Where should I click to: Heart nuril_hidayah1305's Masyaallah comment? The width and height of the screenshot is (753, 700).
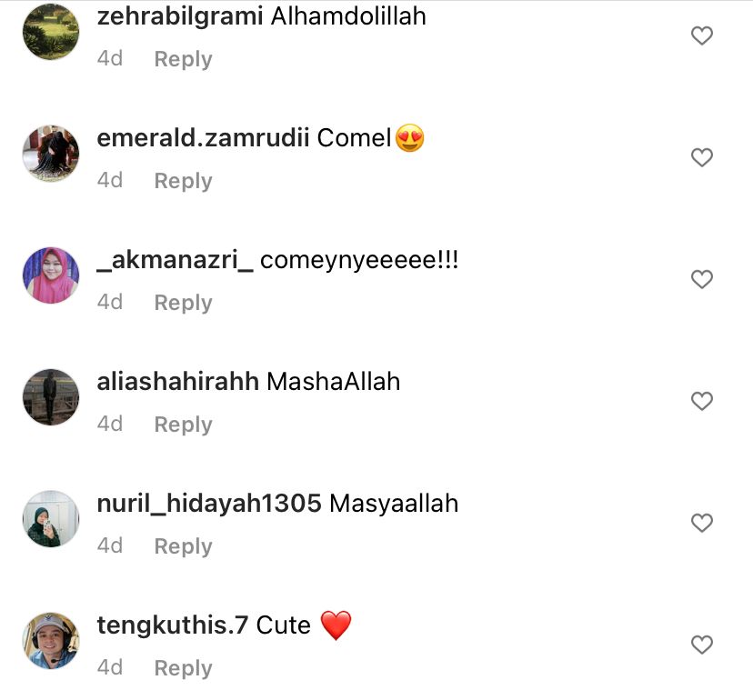(701, 523)
